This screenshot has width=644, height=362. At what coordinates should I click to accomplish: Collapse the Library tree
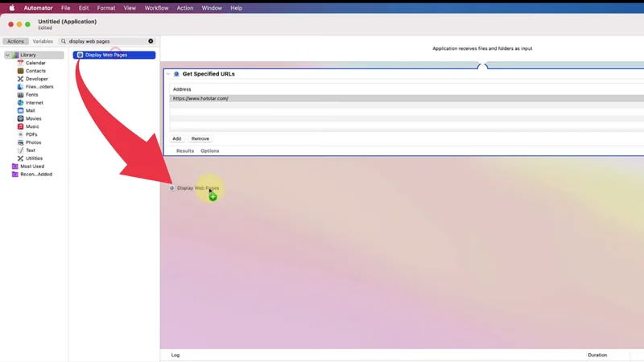point(7,56)
